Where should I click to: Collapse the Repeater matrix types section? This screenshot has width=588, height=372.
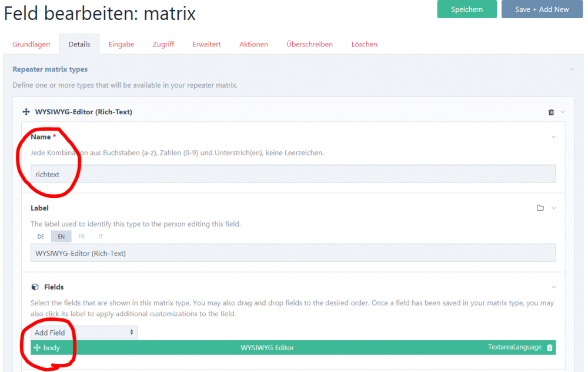(x=571, y=69)
